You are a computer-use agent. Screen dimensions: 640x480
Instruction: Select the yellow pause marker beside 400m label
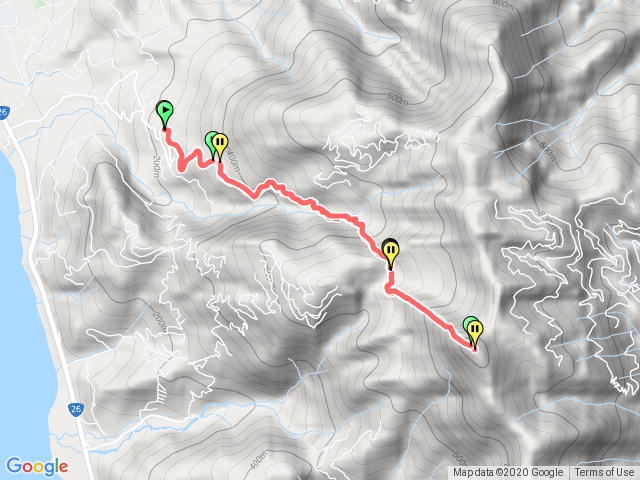[x=220, y=146]
